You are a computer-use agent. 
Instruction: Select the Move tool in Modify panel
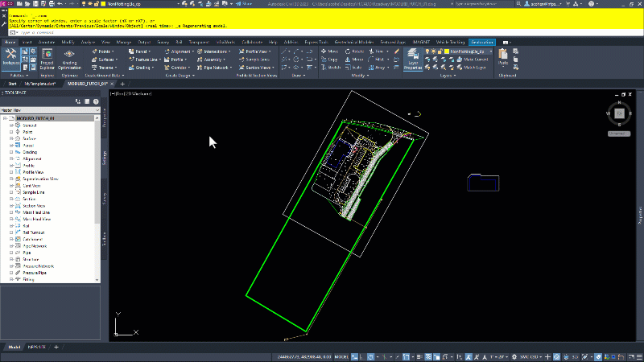point(330,51)
